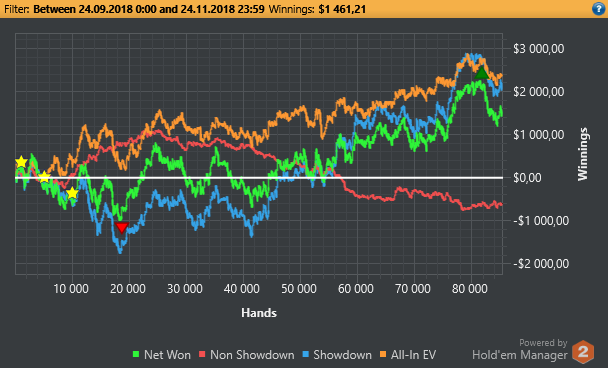608x368 pixels.
Task: Click the blue Showdown legend swatch
Action: point(306,354)
